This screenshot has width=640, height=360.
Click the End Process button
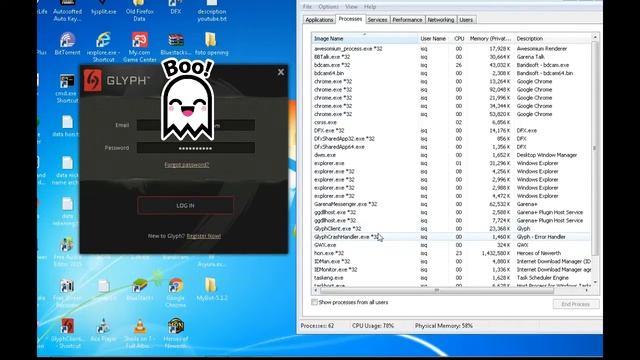pos(576,304)
